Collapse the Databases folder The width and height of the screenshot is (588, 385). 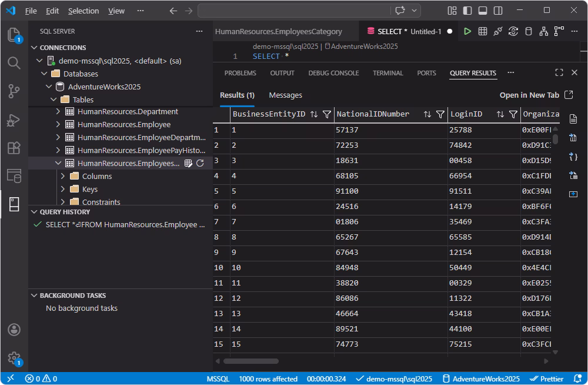pos(44,74)
